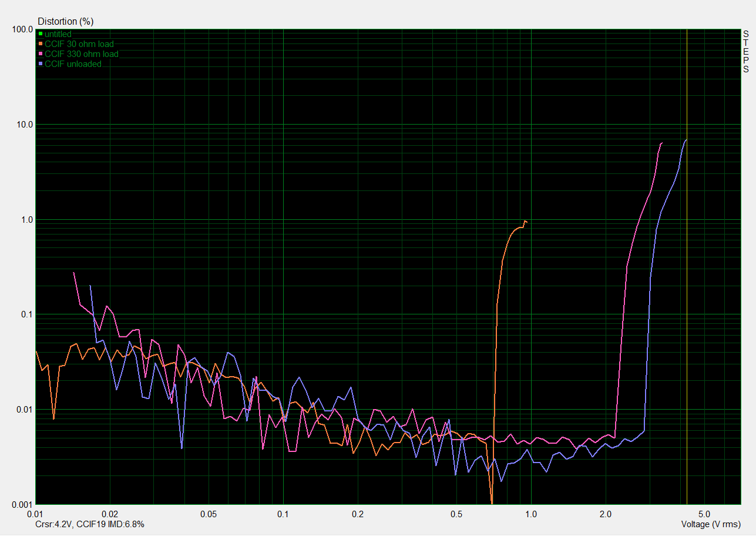
Task: Click the orange 30 ohm legend color square
Action: coord(41,44)
